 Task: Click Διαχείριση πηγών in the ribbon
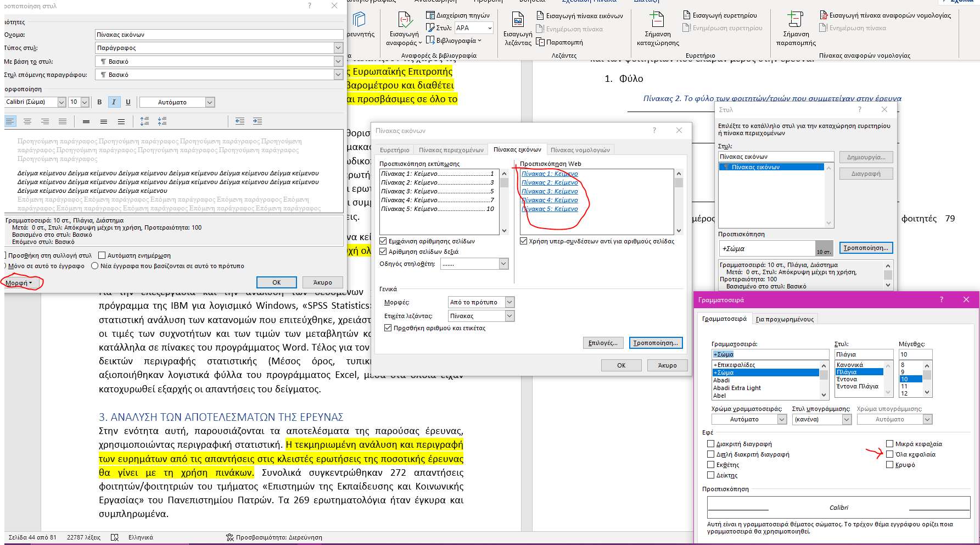(x=458, y=15)
